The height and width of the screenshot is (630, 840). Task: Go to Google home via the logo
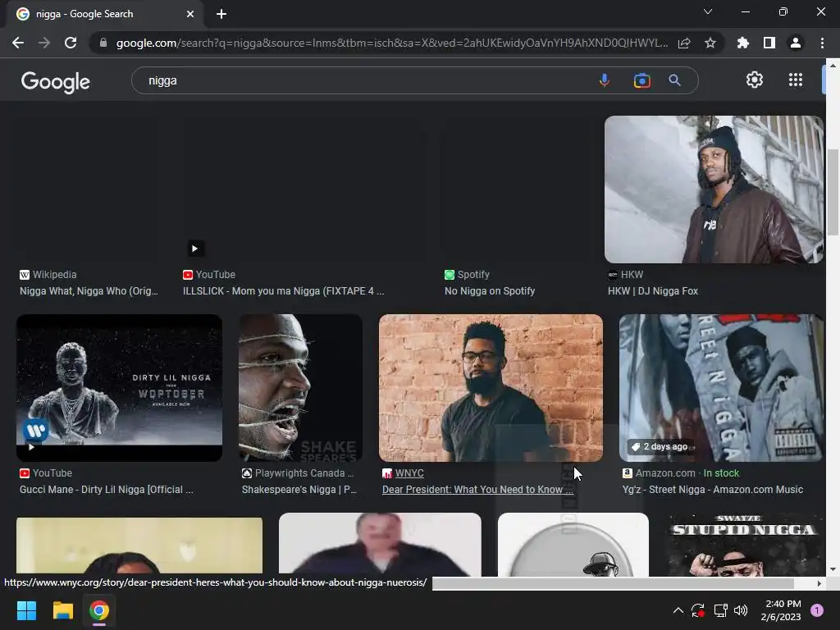tap(56, 81)
